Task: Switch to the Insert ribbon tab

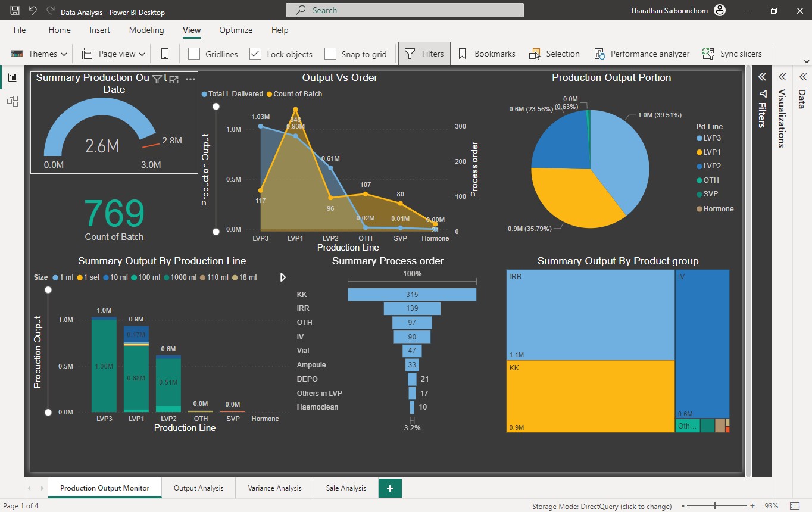Action: pyautogui.click(x=99, y=30)
